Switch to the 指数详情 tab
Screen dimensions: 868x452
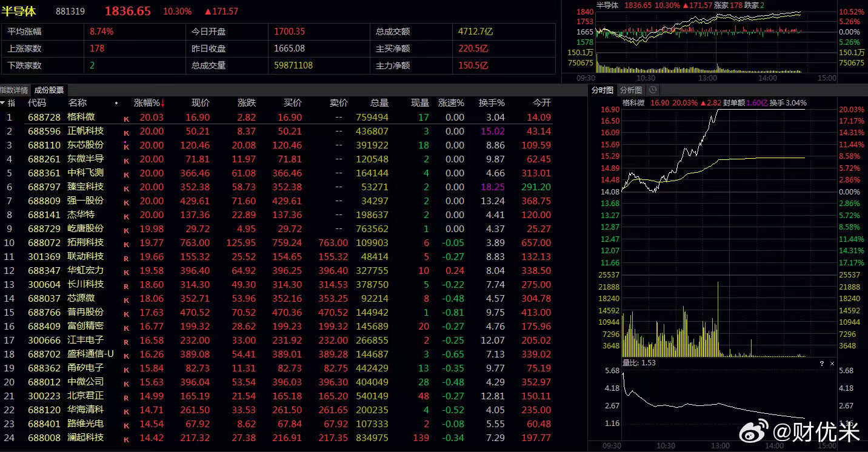point(14,90)
